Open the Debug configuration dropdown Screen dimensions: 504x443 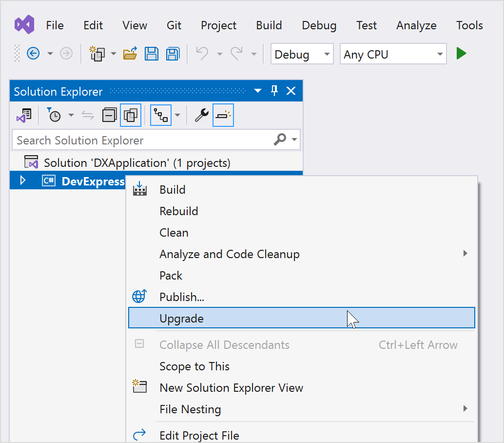click(x=301, y=54)
